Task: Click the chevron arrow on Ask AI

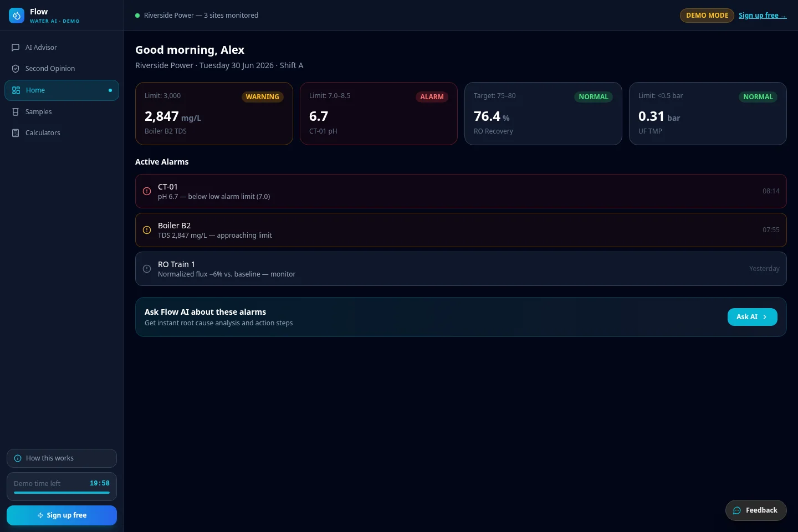Action: pos(765,317)
